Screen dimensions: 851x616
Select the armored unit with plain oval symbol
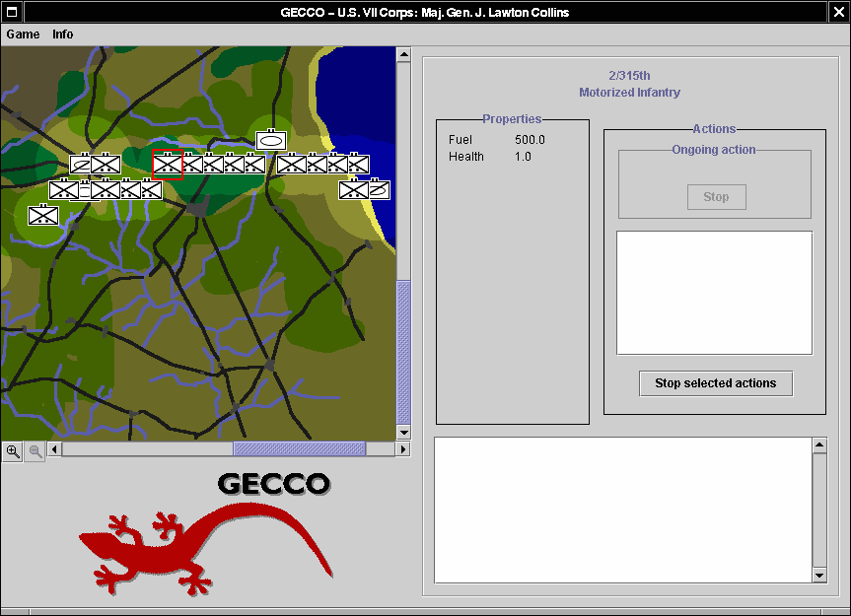point(271,141)
